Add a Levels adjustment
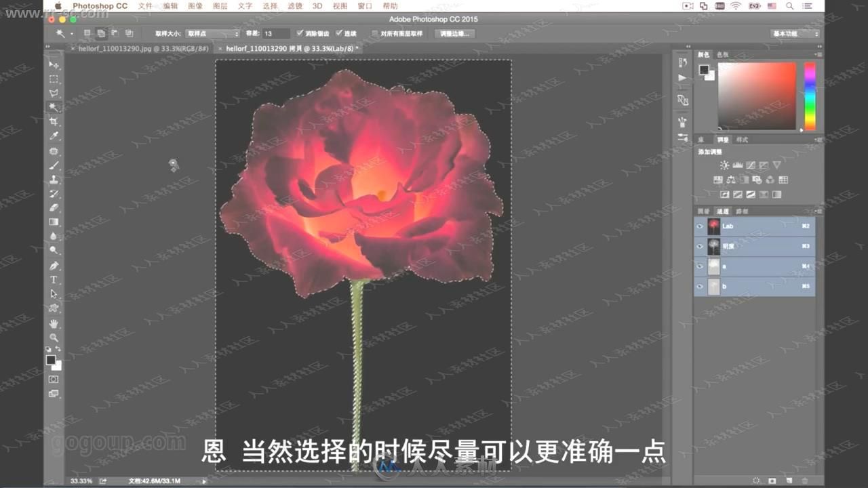Image resolution: width=868 pixels, height=488 pixels. tap(737, 165)
